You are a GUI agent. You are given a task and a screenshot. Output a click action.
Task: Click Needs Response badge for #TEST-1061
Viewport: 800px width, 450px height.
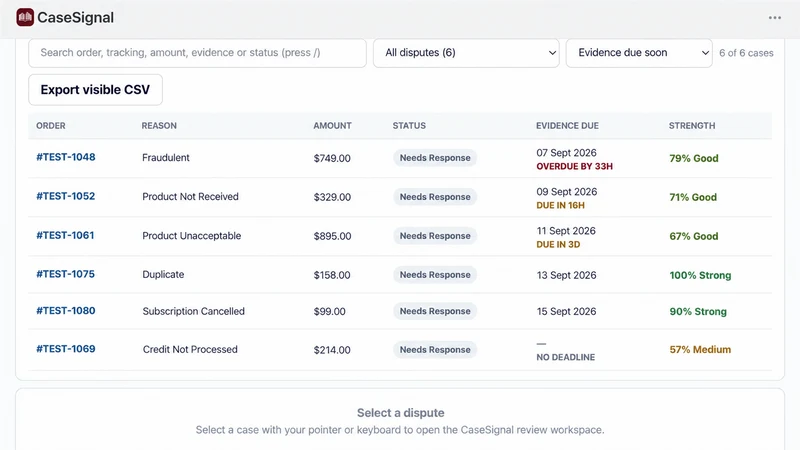pyautogui.click(x=435, y=236)
